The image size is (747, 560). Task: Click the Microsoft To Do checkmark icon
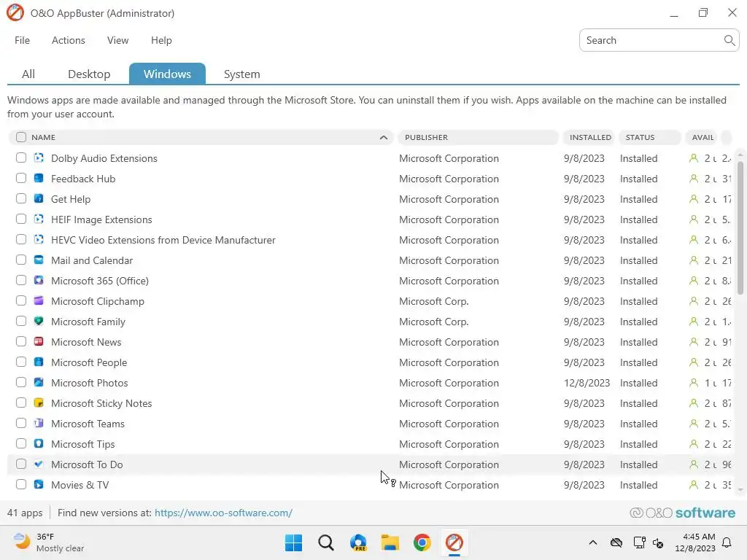click(x=39, y=464)
